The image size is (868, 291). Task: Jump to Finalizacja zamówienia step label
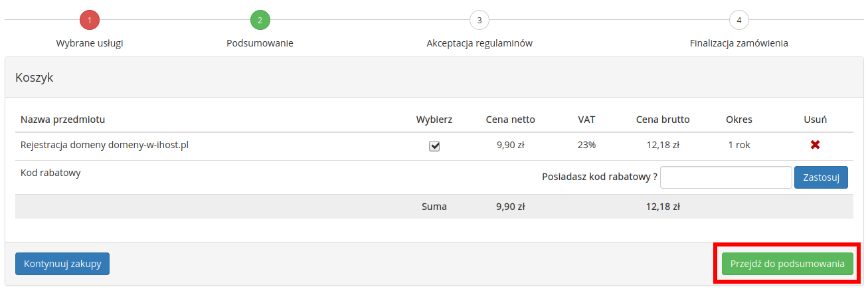(739, 43)
